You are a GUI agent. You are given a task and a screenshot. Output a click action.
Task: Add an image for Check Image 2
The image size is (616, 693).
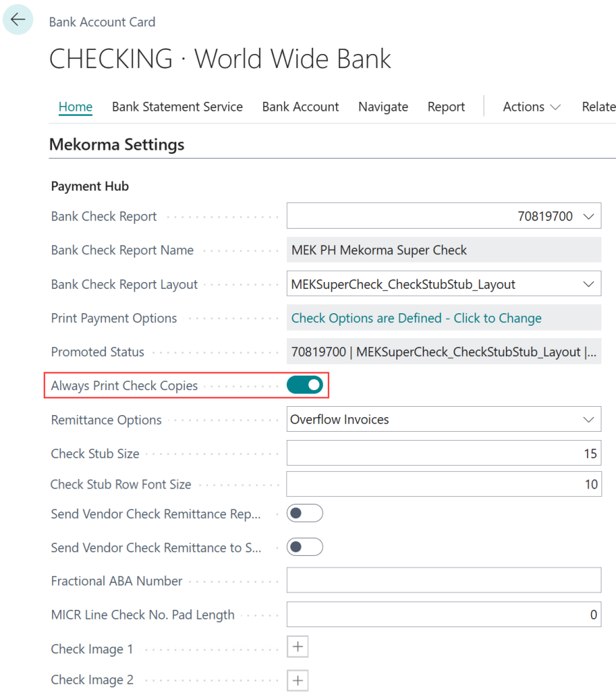point(297,680)
